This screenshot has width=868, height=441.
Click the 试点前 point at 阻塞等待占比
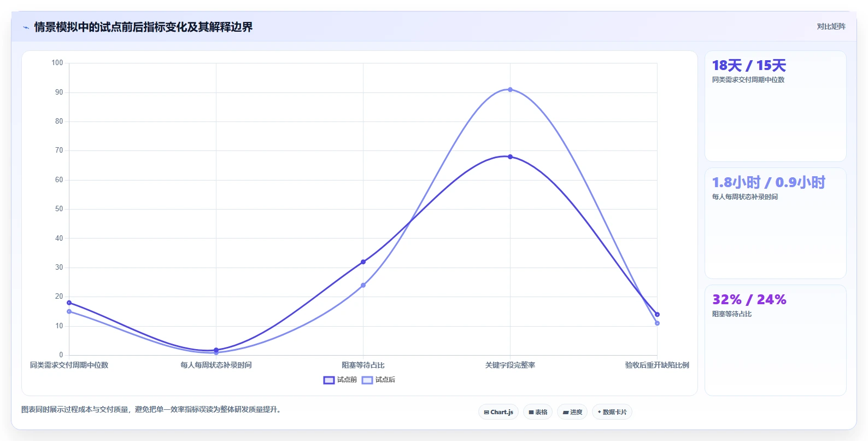(363, 262)
